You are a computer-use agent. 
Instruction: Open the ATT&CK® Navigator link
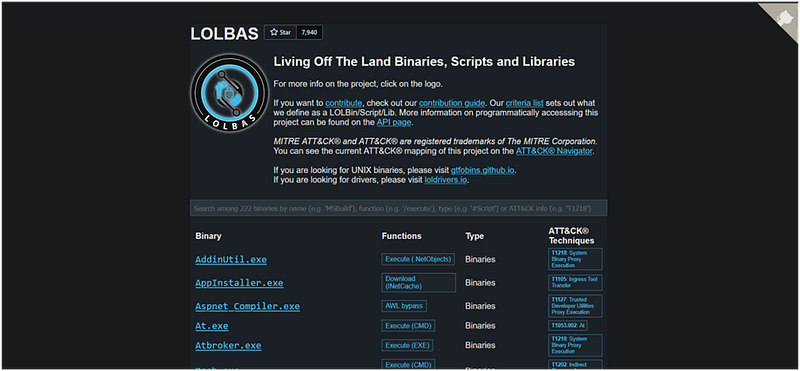point(554,151)
